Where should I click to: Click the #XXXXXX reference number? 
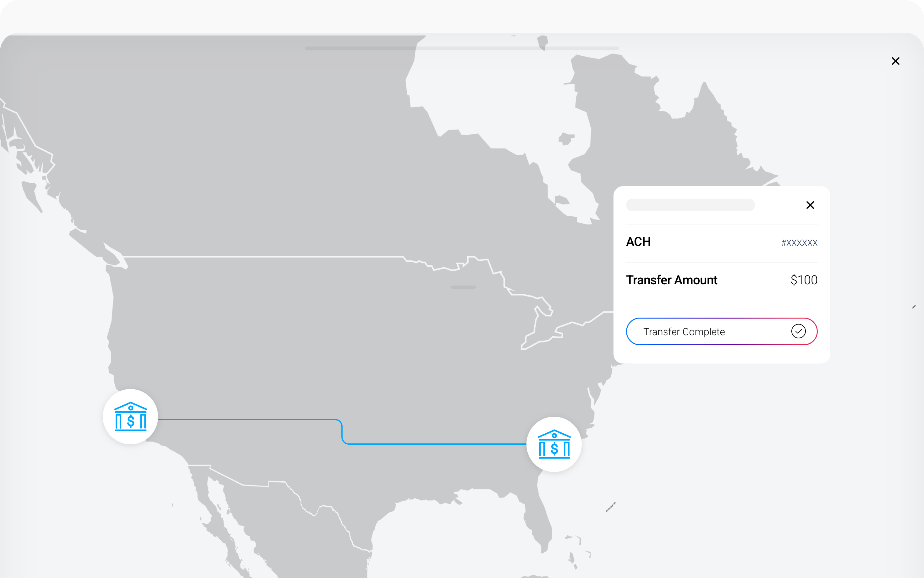click(x=799, y=243)
